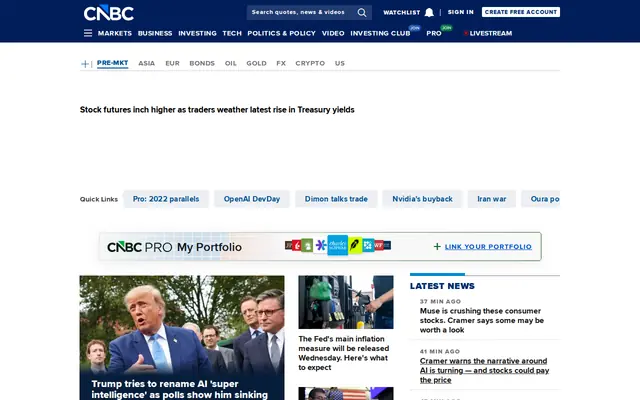Click the brokerage logos strip in portfolio banner
This screenshot has width=640, height=400.
click(338, 245)
